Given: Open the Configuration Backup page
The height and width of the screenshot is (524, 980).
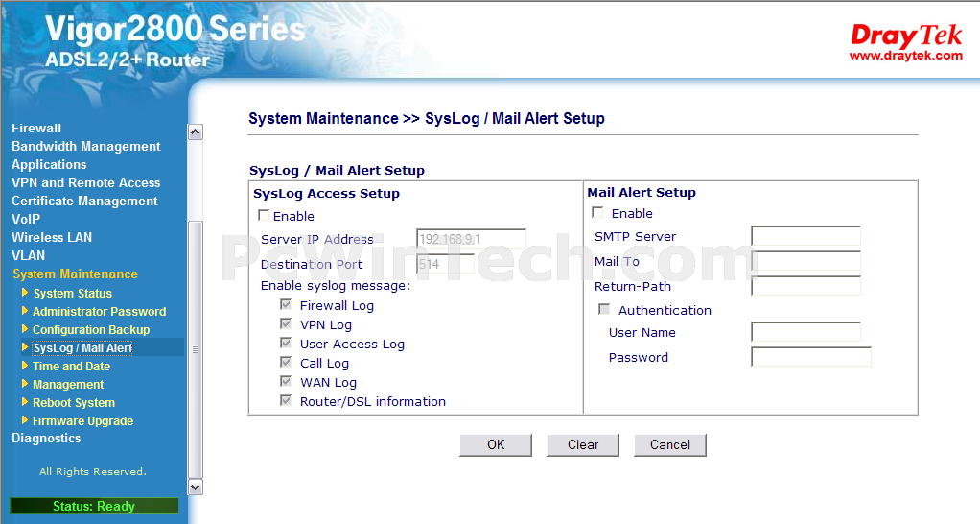Looking at the screenshot, I should 91,329.
